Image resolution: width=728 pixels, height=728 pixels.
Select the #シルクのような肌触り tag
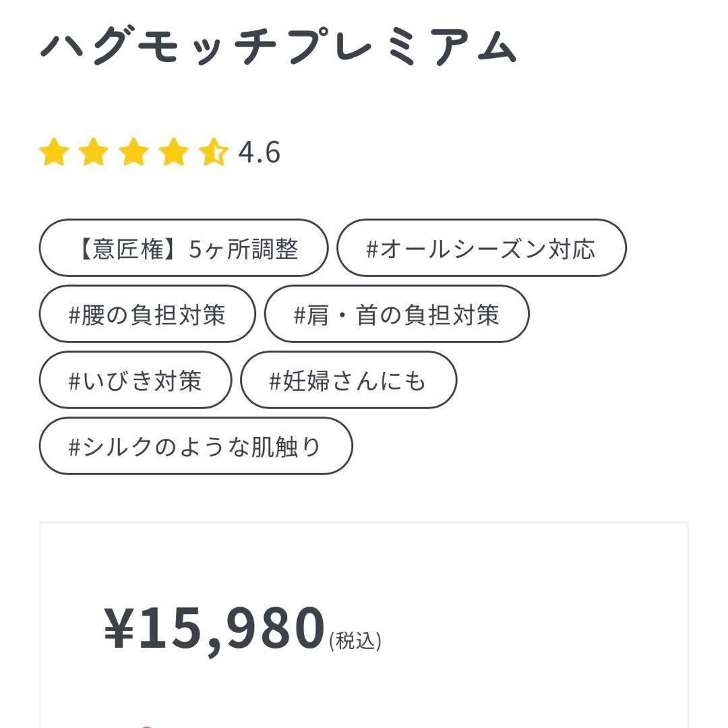tap(196, 446)
